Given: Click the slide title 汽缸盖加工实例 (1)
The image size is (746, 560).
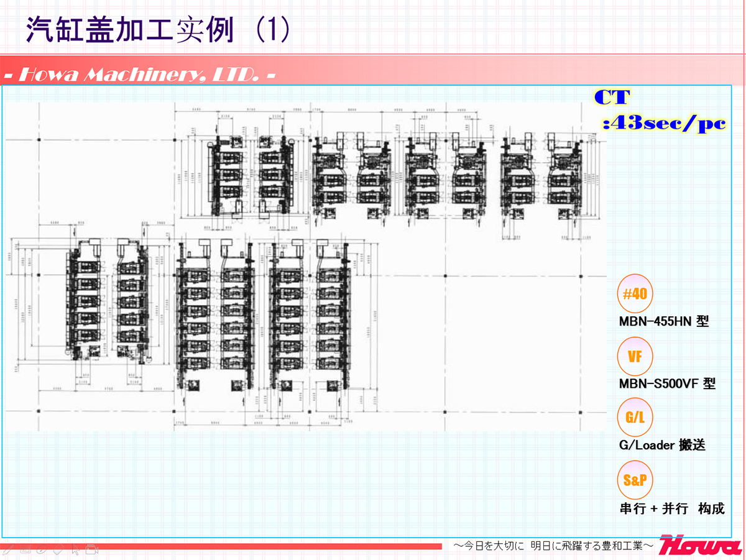Looking at the screenshot, I should 158,30.
